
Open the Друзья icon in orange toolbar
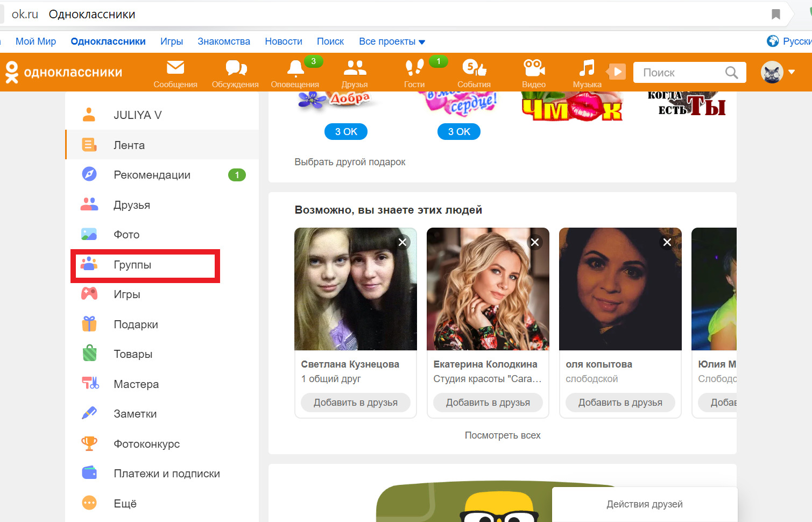tap(355, 68)
